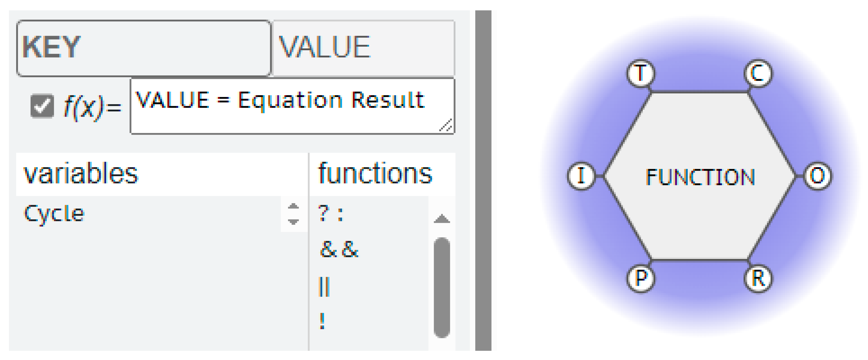Click the variables list up arrow
This screenshot has width=868, height=360.
pyautogui.click(x=293, y=206)
